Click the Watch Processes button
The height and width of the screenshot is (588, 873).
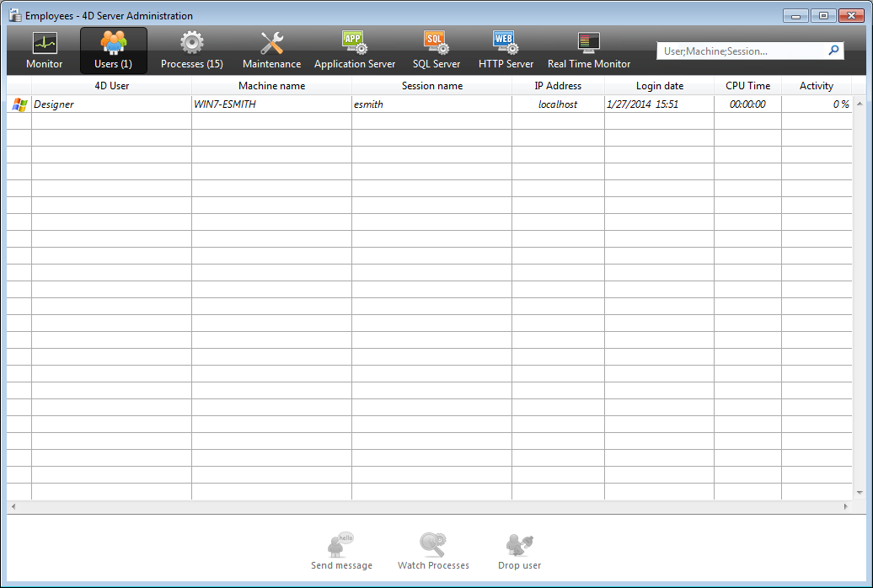(x=433, y=551)
